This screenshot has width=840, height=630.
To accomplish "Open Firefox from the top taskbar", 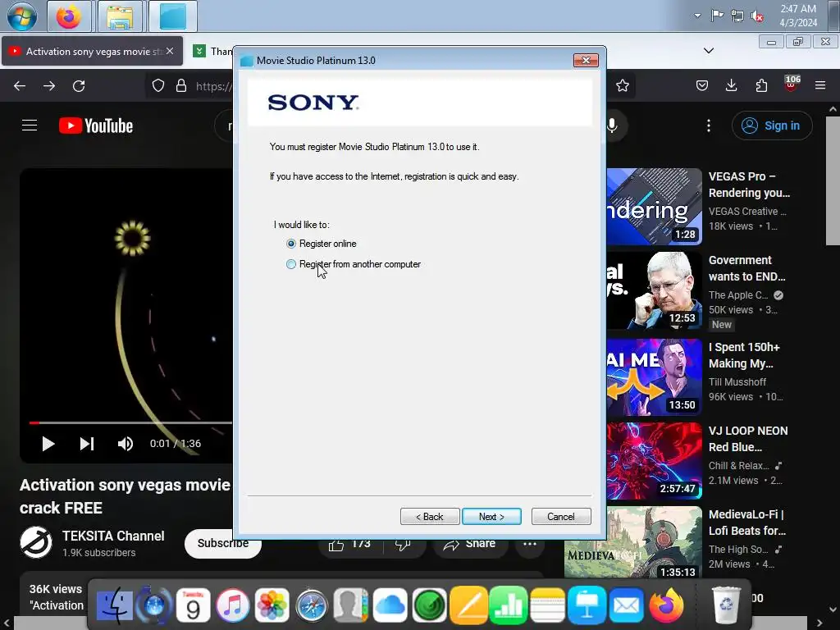I will tap(69, 16).
